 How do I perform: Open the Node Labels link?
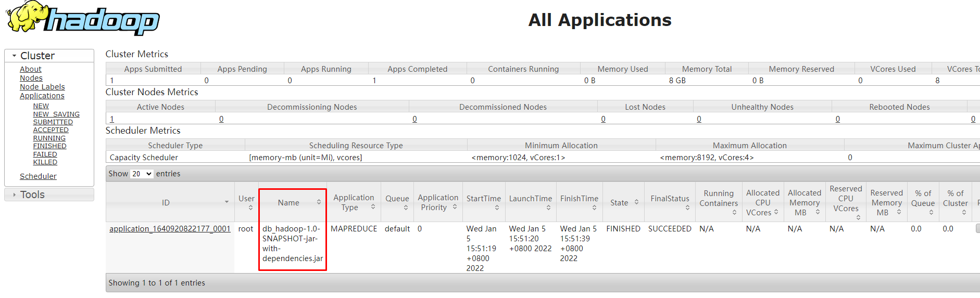tap(42, 87)
